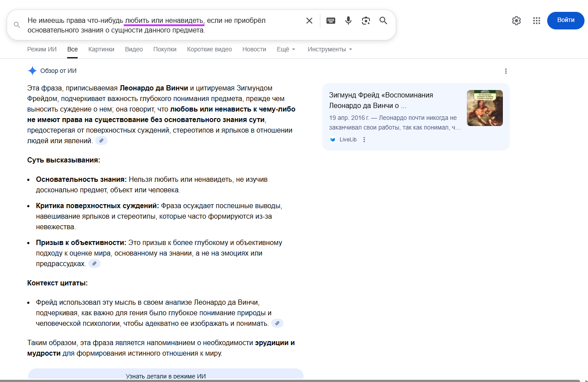The height and width of the screenshot is (382, 588).
Task: Clear the search query with X icon
Action: point(309,21)
